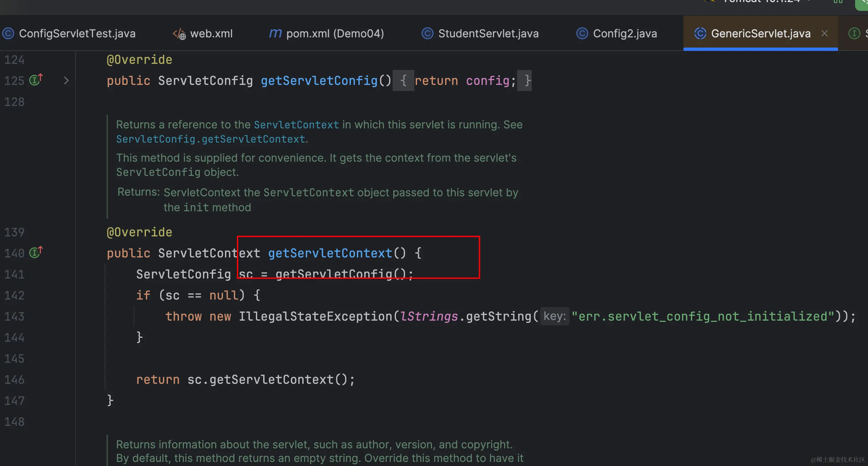Viewport: 868px width, 466px height.
Task: Click the interface icon on the rightmost partial tab
Action: pos(854,34)
